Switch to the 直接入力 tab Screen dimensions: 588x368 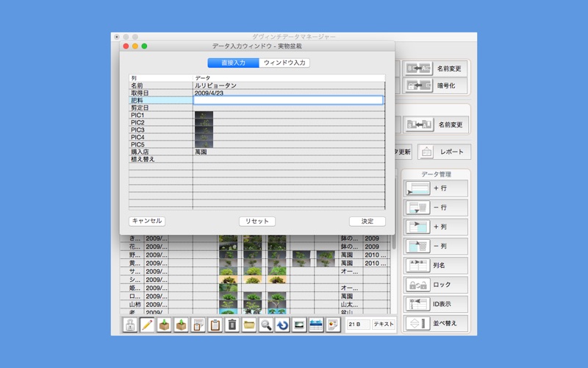pos(233,63)
